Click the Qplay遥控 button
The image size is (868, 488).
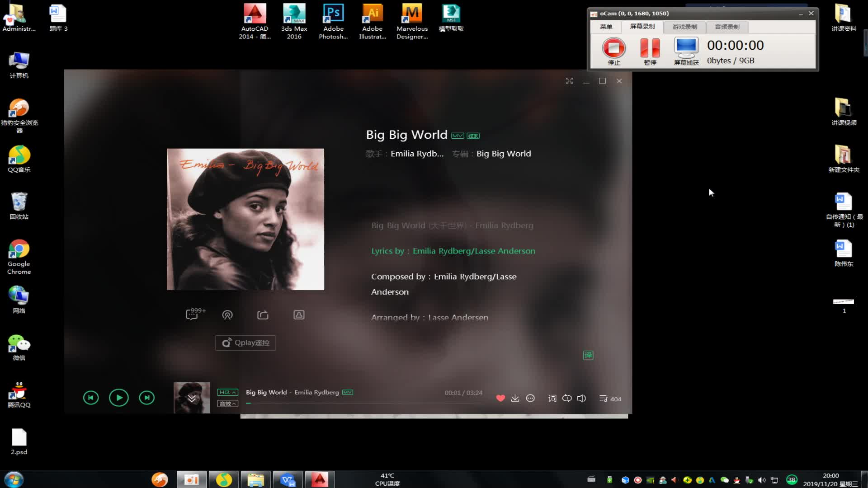(x=245, y=343)
